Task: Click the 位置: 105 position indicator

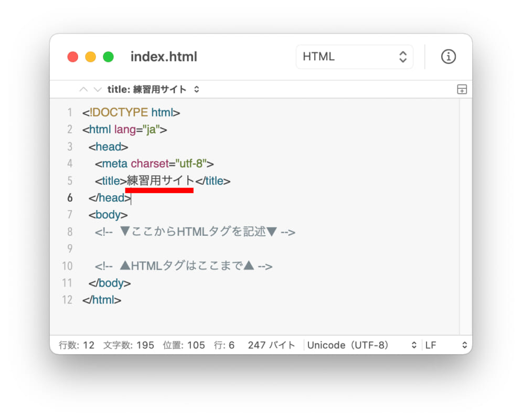Action: click(184, 345)
